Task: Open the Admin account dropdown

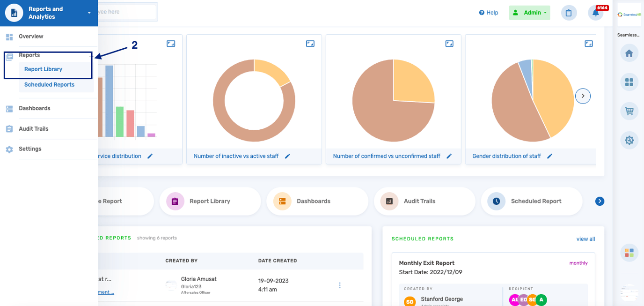Action: [529, 13]
